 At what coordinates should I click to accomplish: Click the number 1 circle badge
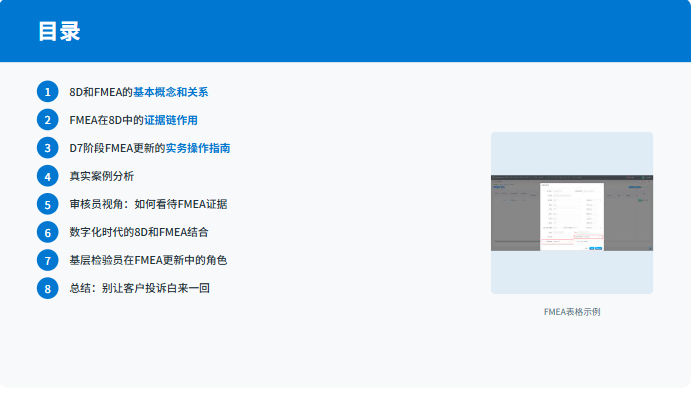pos(48,92)
